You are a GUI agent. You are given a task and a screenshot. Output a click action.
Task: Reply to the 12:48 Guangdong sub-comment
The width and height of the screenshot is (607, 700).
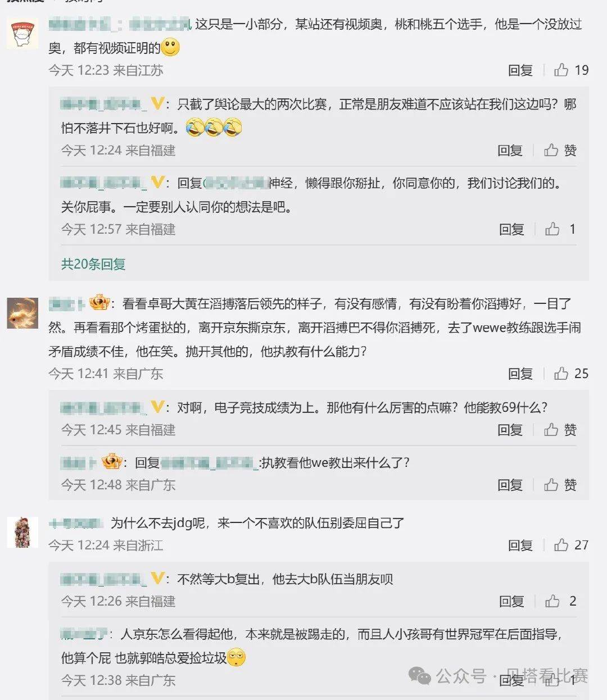pyautogui.click(x=510, y=485)
